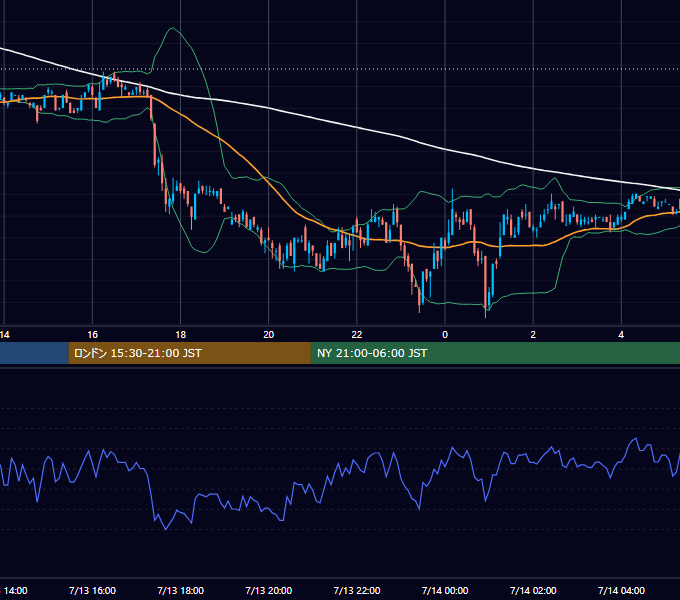
Task: Click the 7/13 22:00 date label
Action: [x=356, y=590]
